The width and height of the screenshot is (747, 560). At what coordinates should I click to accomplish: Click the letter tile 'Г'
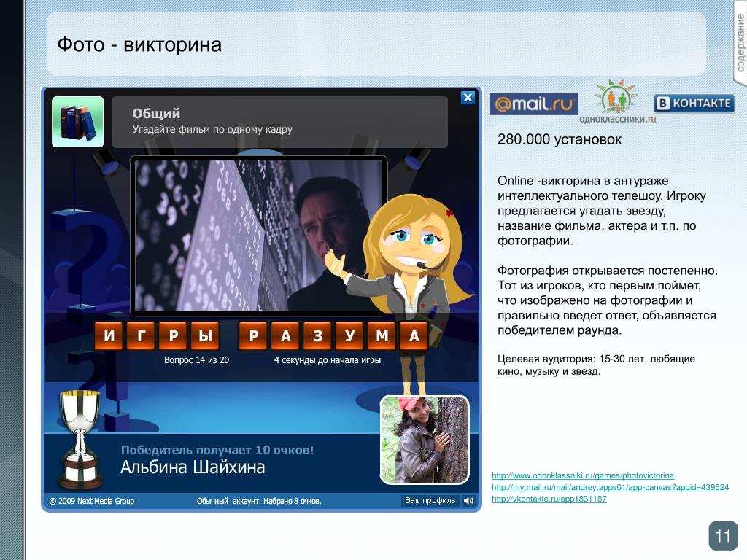tap(141, 335)
